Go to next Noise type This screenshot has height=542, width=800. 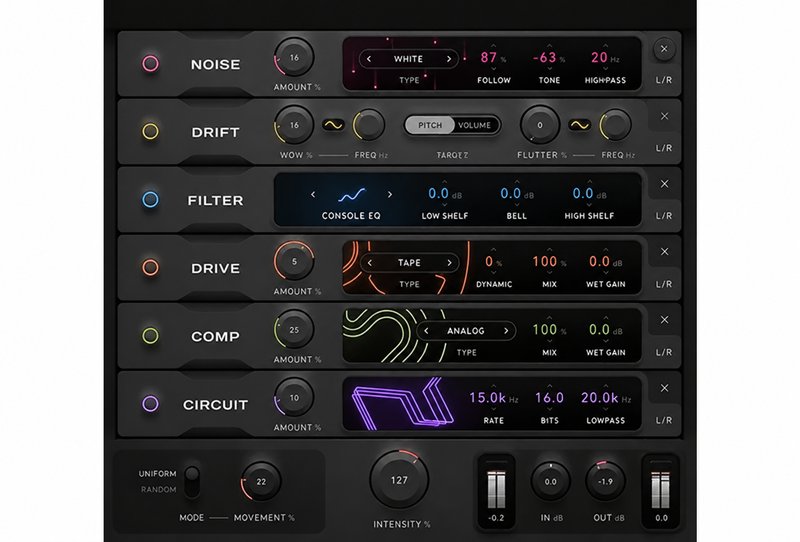(x=449, y=59)
